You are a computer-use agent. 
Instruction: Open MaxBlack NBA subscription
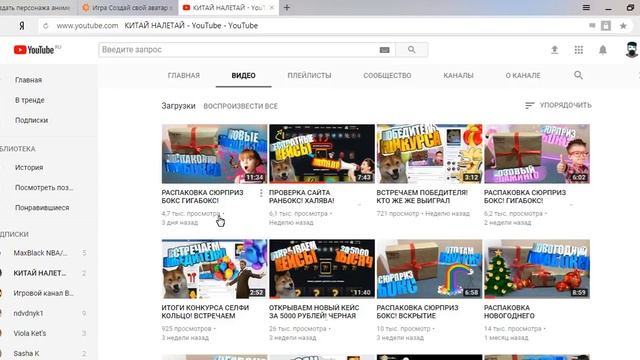pyautogui.click(x=40, y=253)
